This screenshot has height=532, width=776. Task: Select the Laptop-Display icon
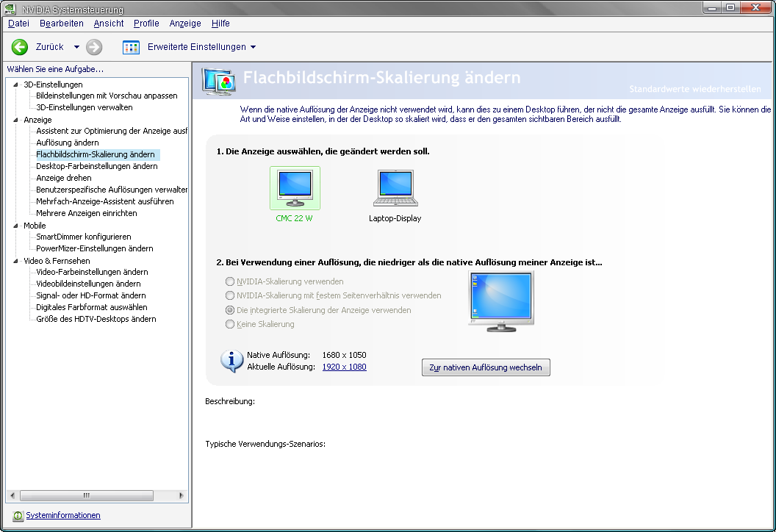click(395, 188)
